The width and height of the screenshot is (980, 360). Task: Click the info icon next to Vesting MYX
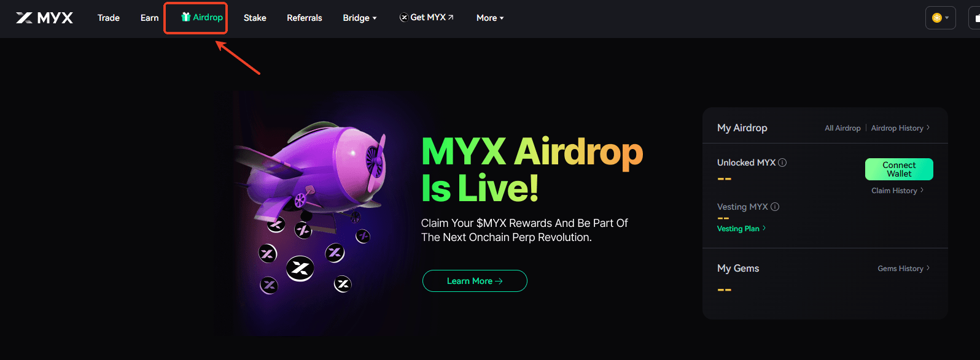[x=775, y=207]
